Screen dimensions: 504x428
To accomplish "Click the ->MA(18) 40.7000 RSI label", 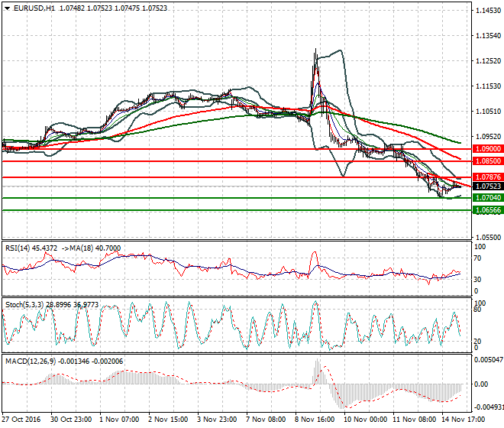I will coord(91,248).
